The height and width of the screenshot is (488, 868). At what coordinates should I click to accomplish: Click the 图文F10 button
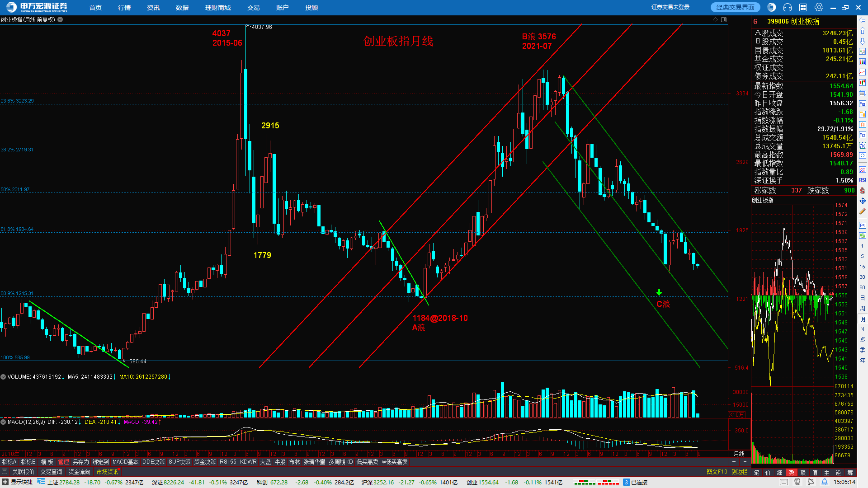(717, 472)
